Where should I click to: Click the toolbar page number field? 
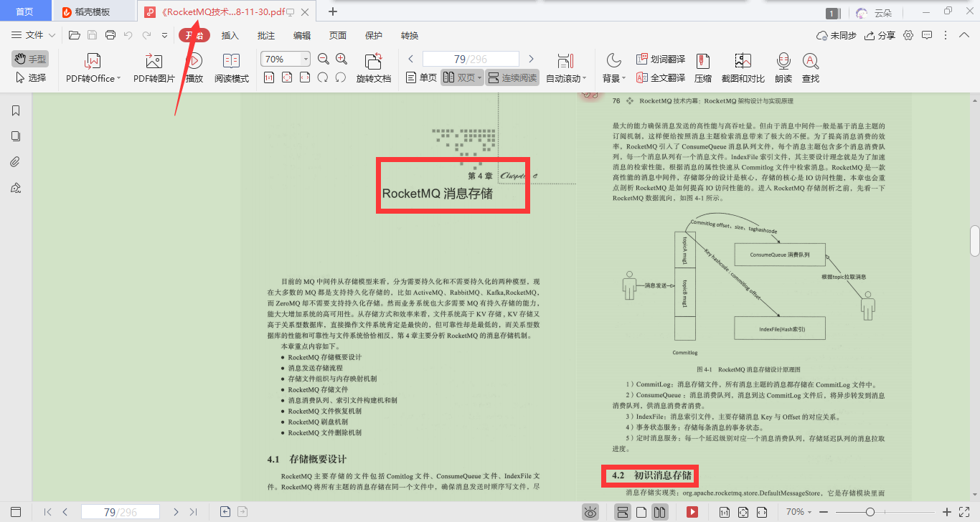pos(471,59)
